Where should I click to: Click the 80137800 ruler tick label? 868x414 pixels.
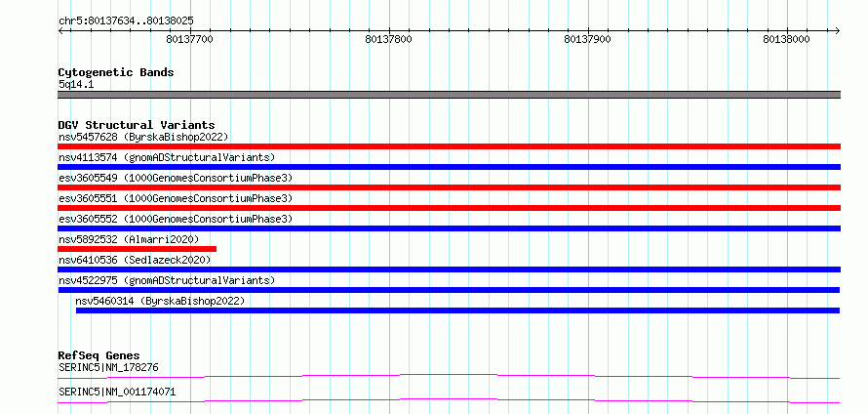coord(388,39)
